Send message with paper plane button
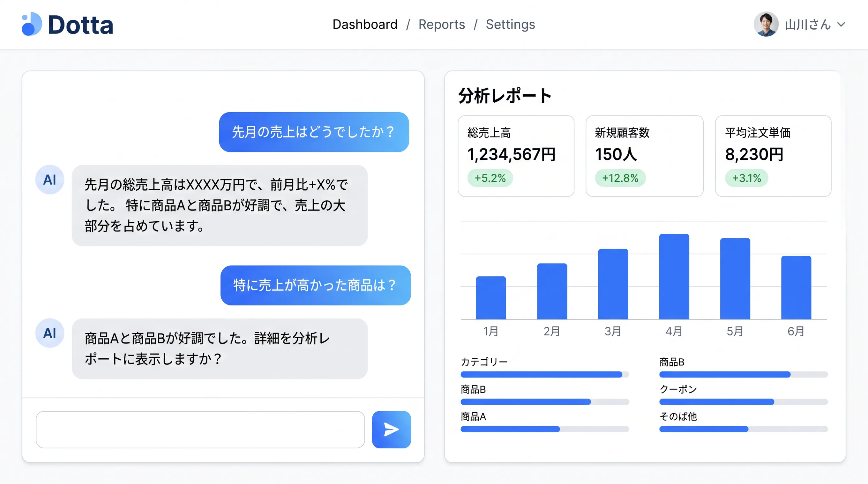Viewport: 868px width, 484px height. [391, 429]
